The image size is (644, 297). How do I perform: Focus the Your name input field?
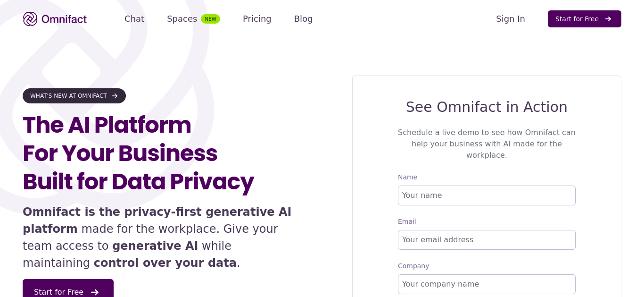pos(487,195)
